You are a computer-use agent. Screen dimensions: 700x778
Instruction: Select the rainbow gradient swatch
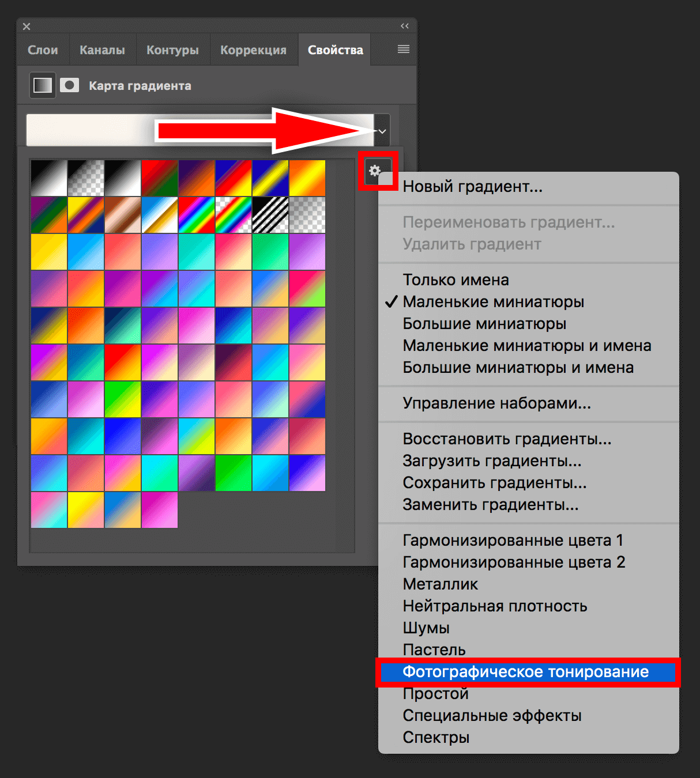point(197,214)
